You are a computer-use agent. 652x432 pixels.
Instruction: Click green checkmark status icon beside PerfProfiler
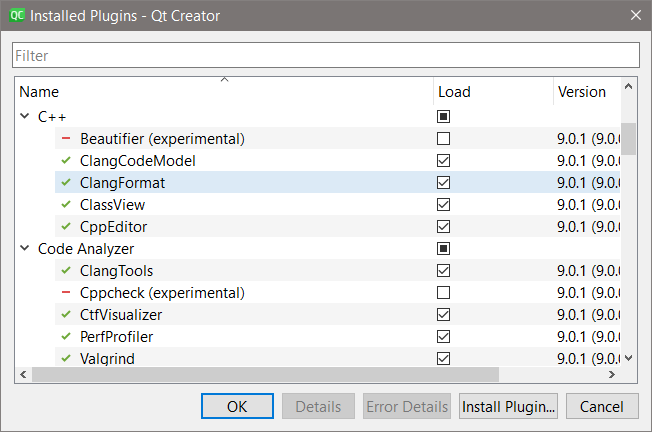66,336
